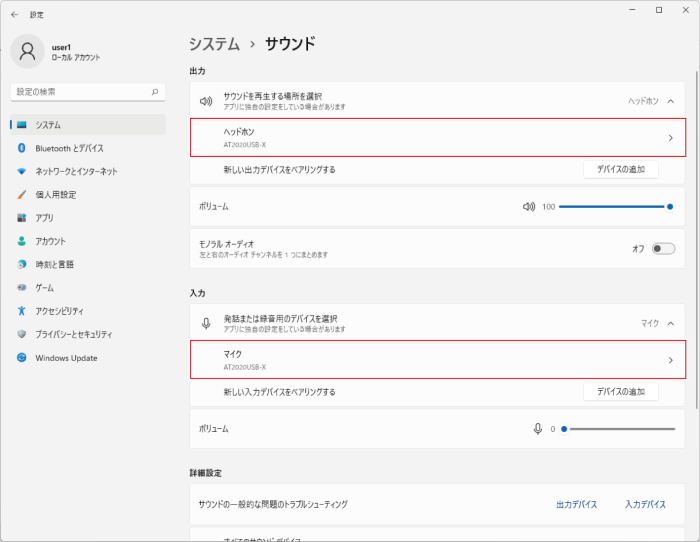Click the 設定の検索 search field
This screenshot has width=700, height=542.
click(88, 92)
